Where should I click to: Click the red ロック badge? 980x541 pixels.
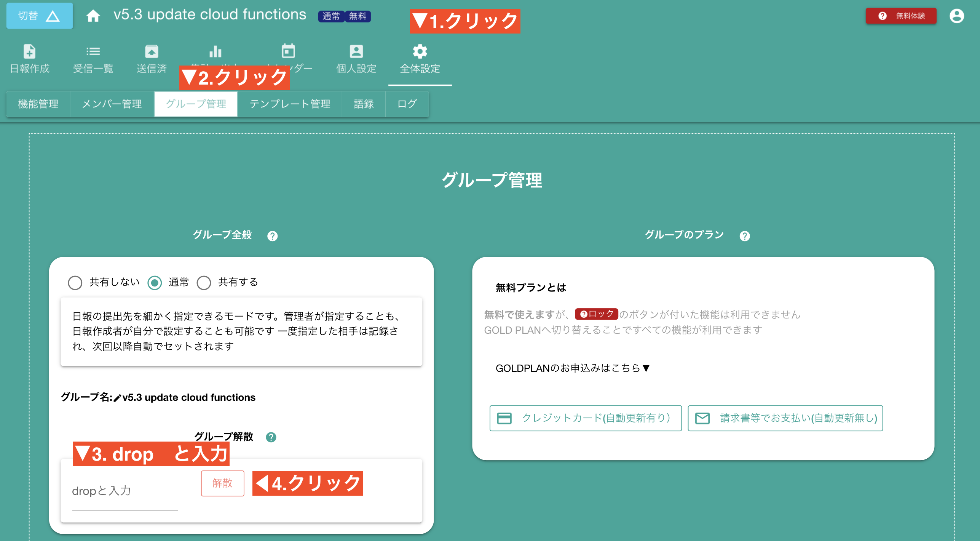(597, 314)
